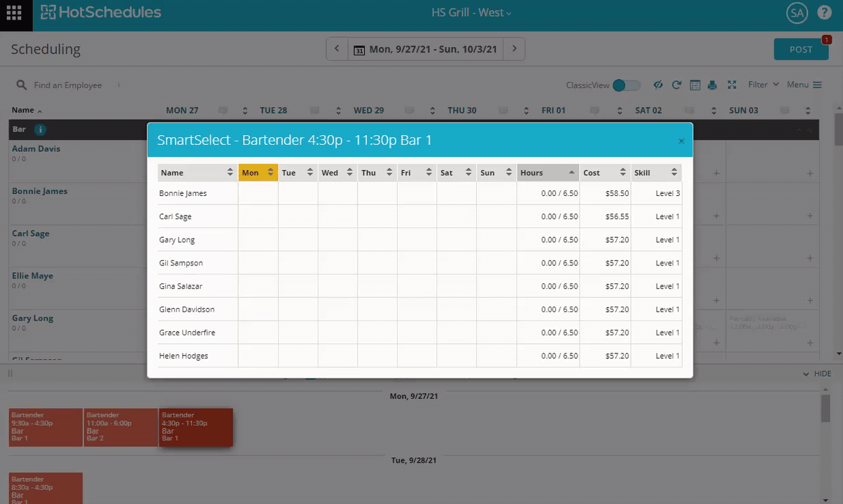Open the HS Grill - West location dropdown
843x504 pixels.
[x=471, y=13]
